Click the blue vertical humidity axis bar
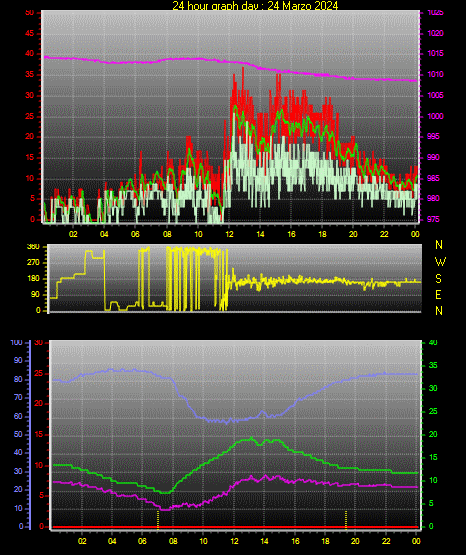 (x=30, y=435)
